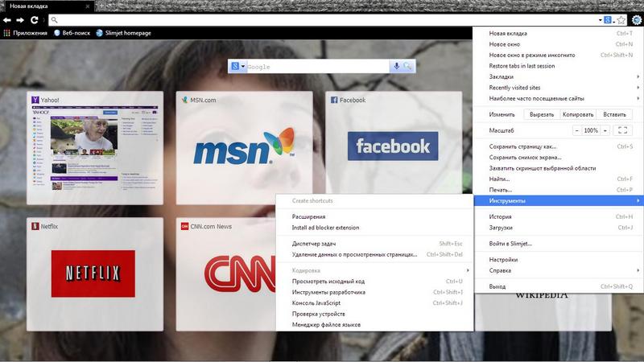This screenshot has width=644, height=362.
Task: Select 'Найти...' menu item
Action: tap(559, 179)
